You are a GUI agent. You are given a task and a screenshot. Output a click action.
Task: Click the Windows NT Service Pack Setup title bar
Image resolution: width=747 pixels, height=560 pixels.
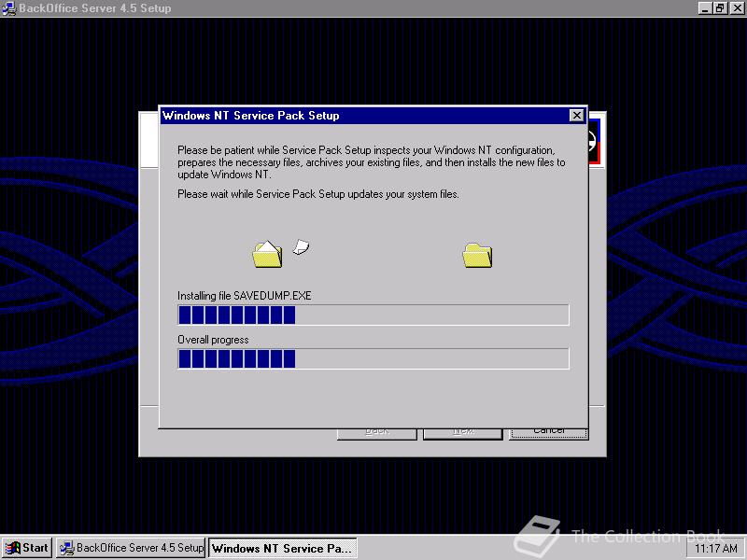coord(373,115)
